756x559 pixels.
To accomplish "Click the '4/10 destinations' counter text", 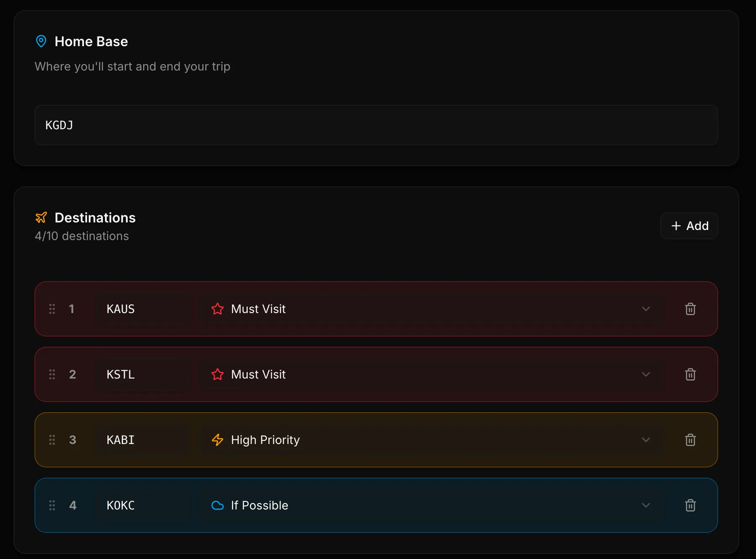I will point(82,236).
